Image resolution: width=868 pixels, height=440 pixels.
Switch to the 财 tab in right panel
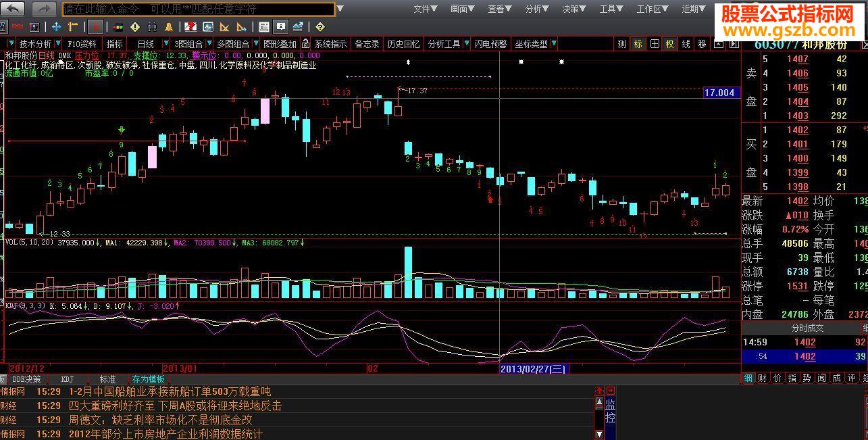[x=762, y=378]
